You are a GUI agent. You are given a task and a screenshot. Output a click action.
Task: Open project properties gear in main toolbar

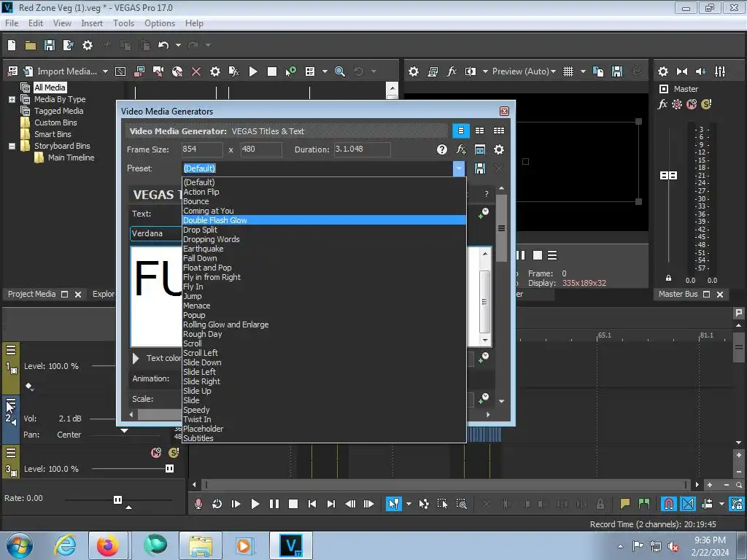tap(88, 45)
